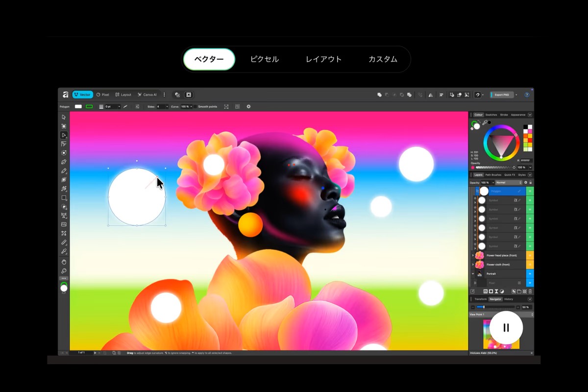Expand the Flower head piece (front) layer
588x392 pixels.
pos(473,255)
